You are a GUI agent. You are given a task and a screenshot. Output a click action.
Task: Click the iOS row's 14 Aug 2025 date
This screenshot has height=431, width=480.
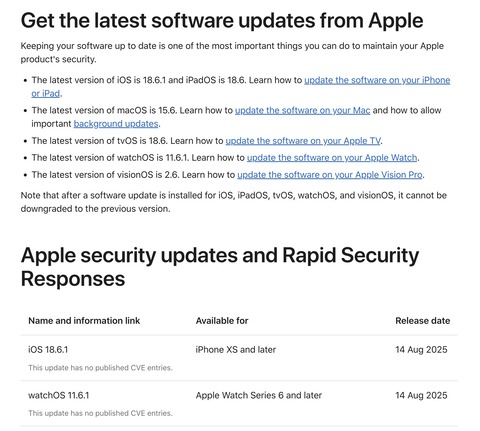click(421, 350)
